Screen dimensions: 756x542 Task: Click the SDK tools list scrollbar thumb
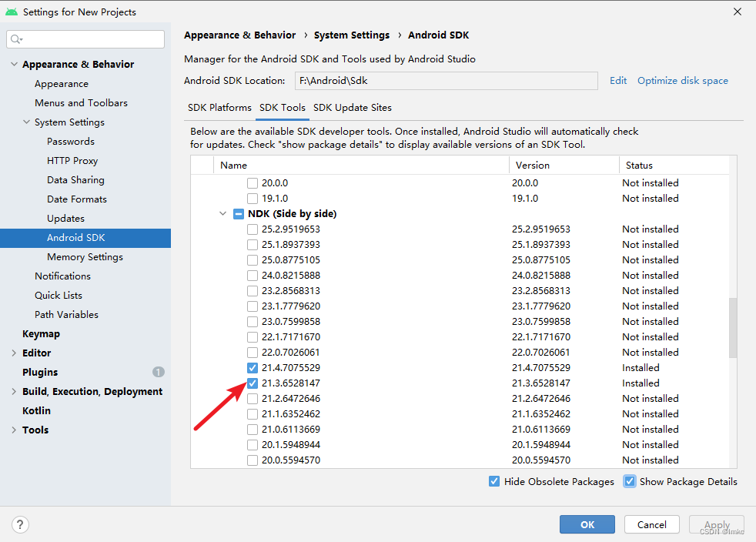click(733, 328)
